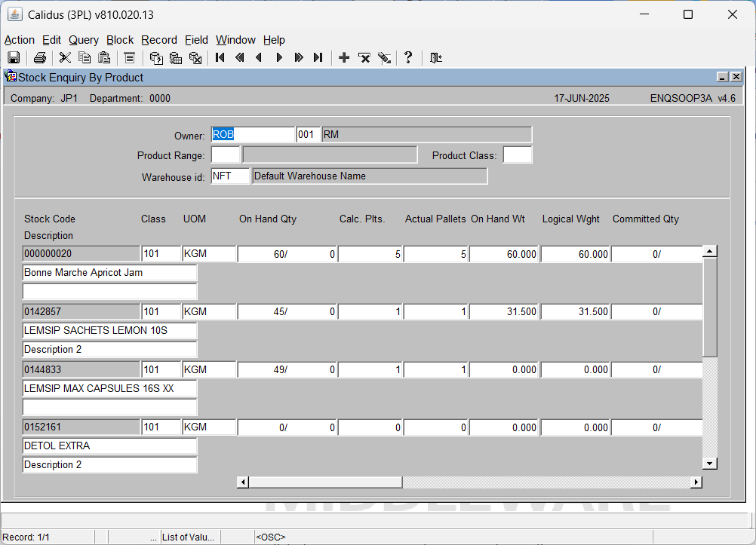This screenshot has width=756, height=545.
Task: Jump to first record icon
Action: (220, 58)
